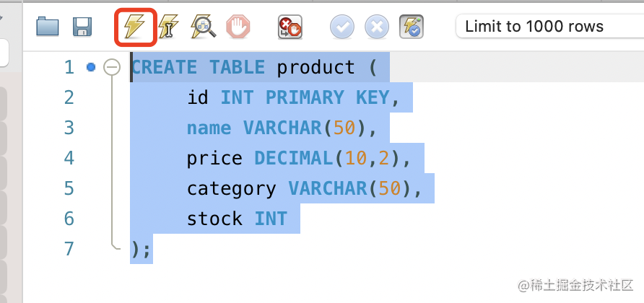Toggle the stop-on-error execution option
The image size is (644, 303).
(290, 27)
